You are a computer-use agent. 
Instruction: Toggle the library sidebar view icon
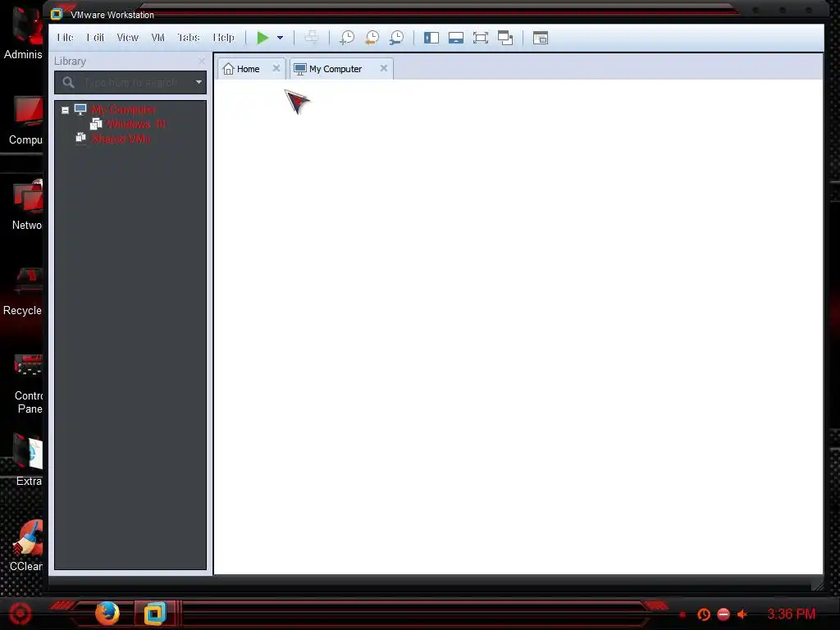pyautogui.click(x=431, y=38)
